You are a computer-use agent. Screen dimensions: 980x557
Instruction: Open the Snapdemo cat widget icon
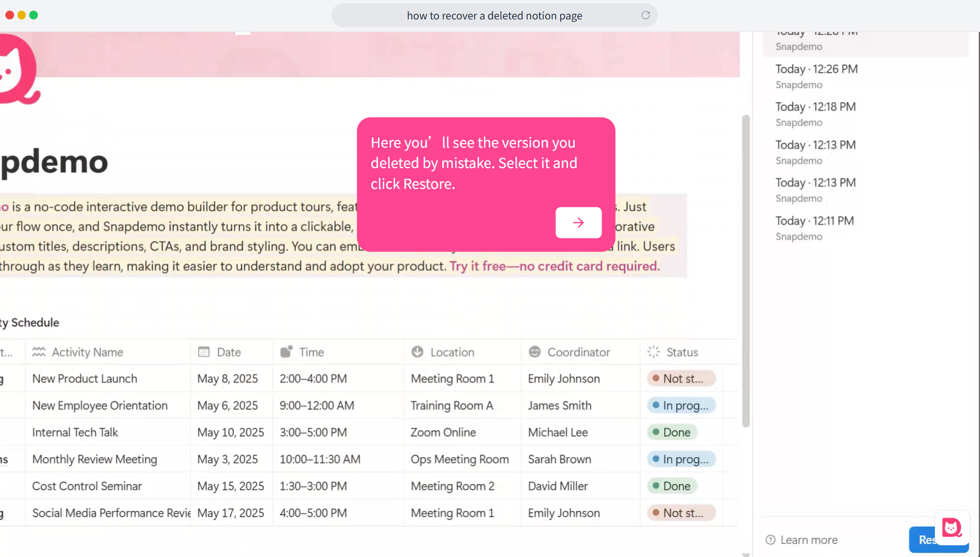(x=952, y=527)
